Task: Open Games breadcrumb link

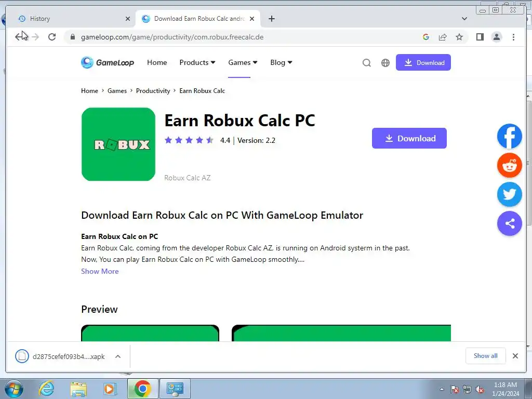Action: pyautogui.click(x=117, y=90)
